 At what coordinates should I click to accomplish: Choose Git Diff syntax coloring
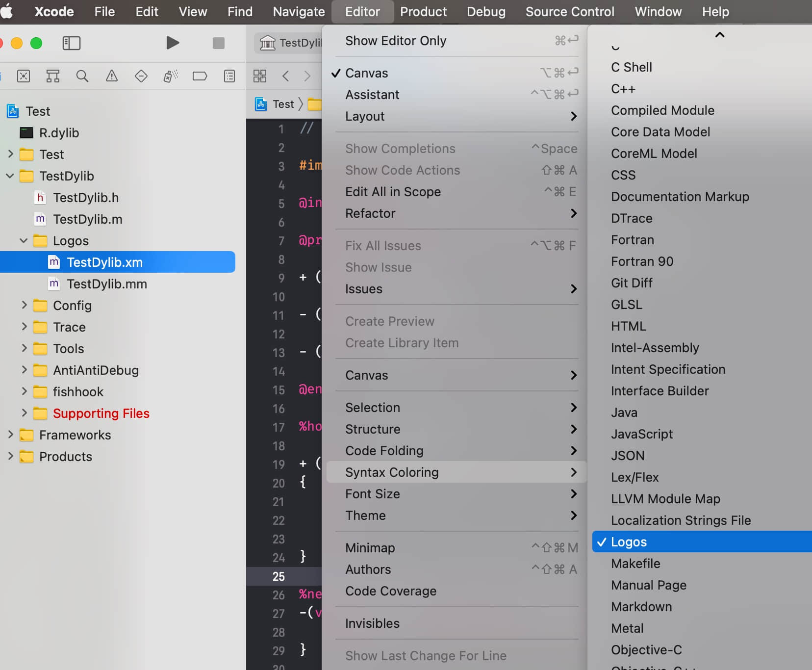[702, 283]
